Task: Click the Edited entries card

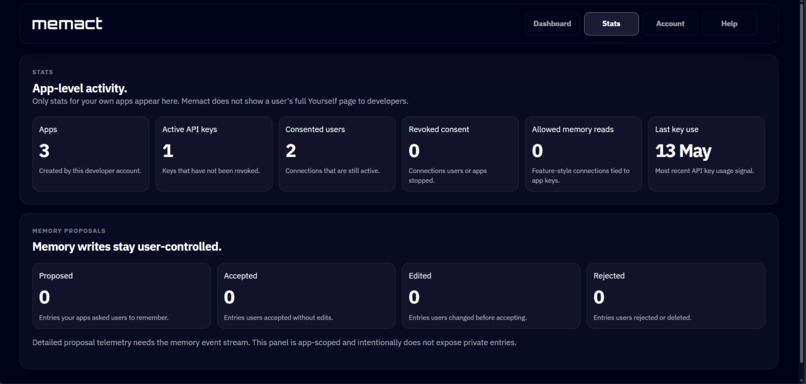Action: tap(491, 296)
